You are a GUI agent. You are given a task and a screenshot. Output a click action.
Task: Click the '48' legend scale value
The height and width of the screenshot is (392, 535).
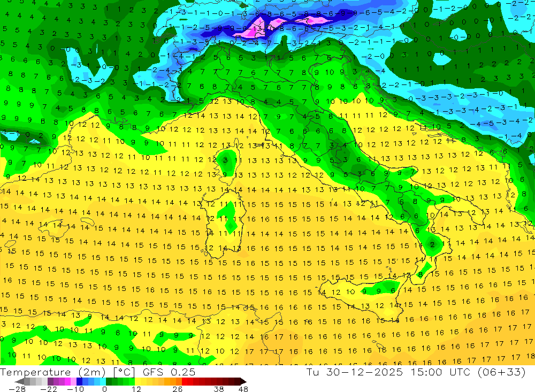click(x=243, y=389)
